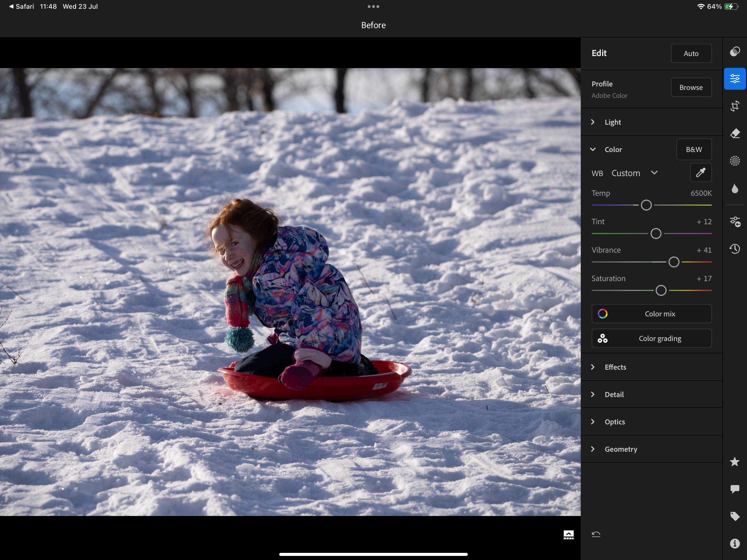
Task: Click the Temp value 6500K
Action: (701, 193)
